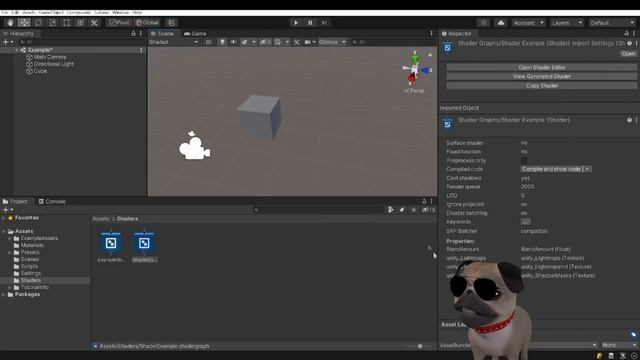Viewport: 640px width, 360px height.
Task: Open Compile and show code dropdown
Action: tap(556, 169)
